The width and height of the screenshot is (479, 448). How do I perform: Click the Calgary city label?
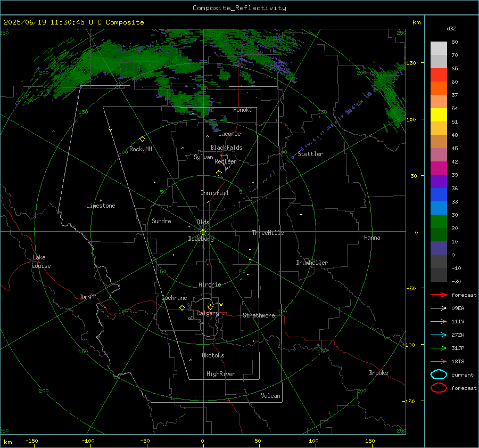pyautogui.click(x=208, y=313)
